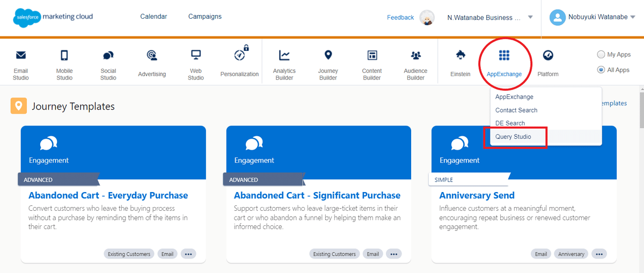The width and height of the screenshot is (644, 273).
Task: Click Engagement icon on Significant Purchase card
Action: 254,143
